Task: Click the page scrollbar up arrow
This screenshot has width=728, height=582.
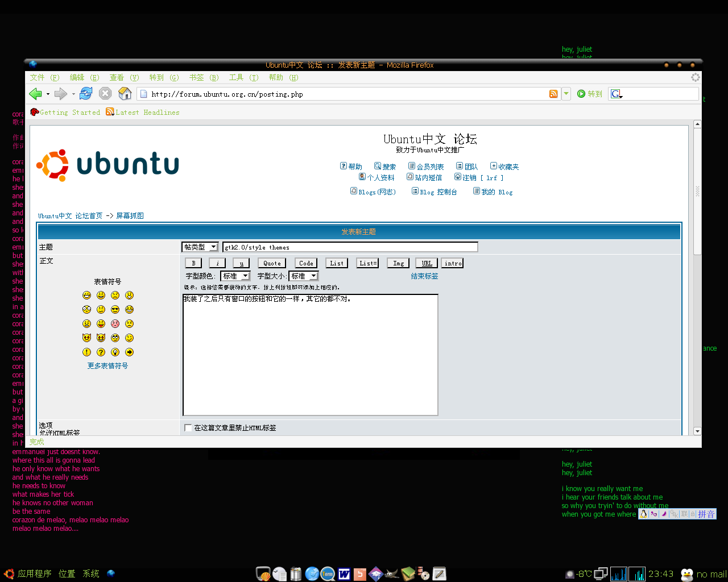Action: [x=697, y=124]
